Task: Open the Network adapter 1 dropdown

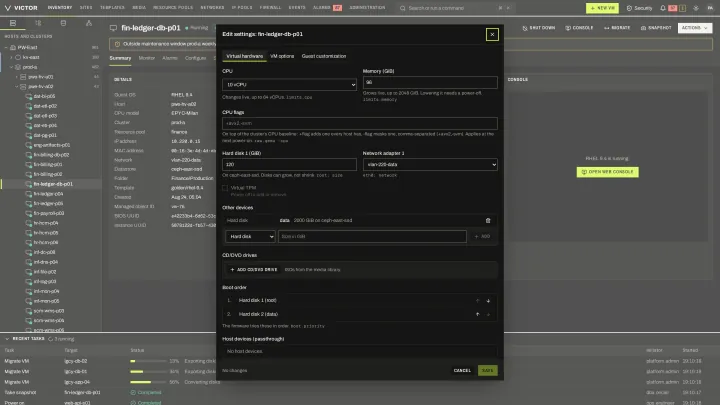Action: pos(430,164)
